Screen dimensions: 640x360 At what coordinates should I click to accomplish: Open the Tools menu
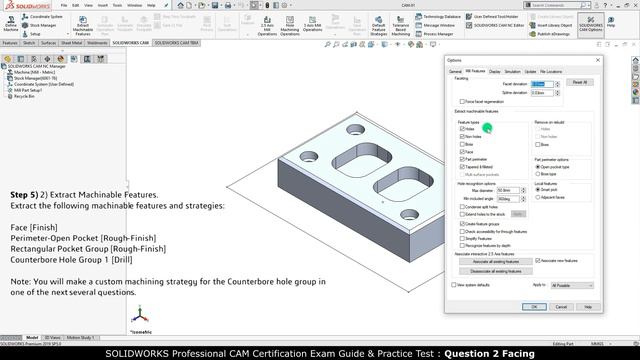(117, 6)
